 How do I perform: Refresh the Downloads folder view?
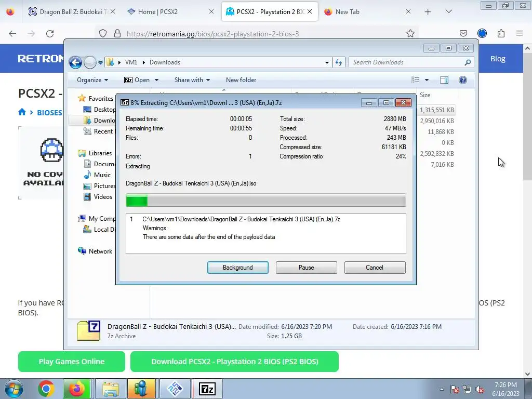[x=339, y=62]
